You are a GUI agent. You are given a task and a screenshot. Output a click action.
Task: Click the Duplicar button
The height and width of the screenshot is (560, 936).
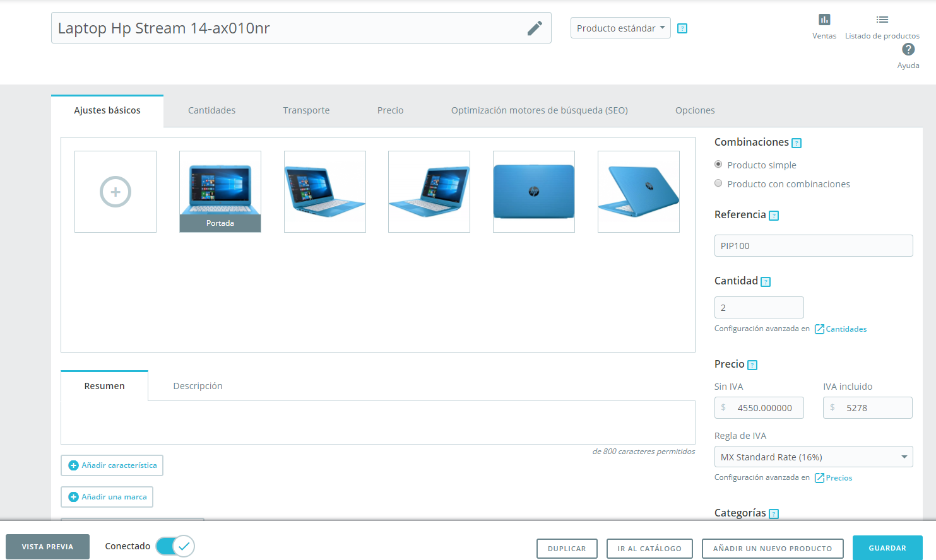pos(567,549)
